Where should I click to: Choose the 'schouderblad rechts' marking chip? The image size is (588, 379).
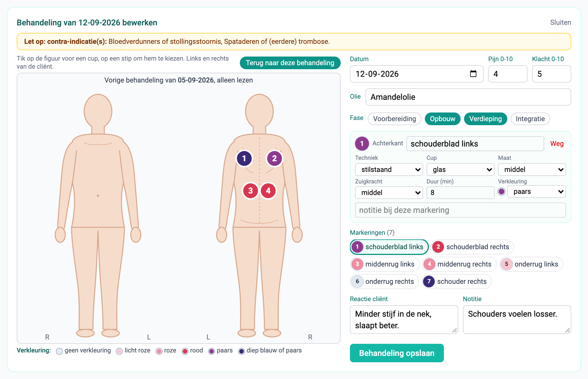pos(473,247)
